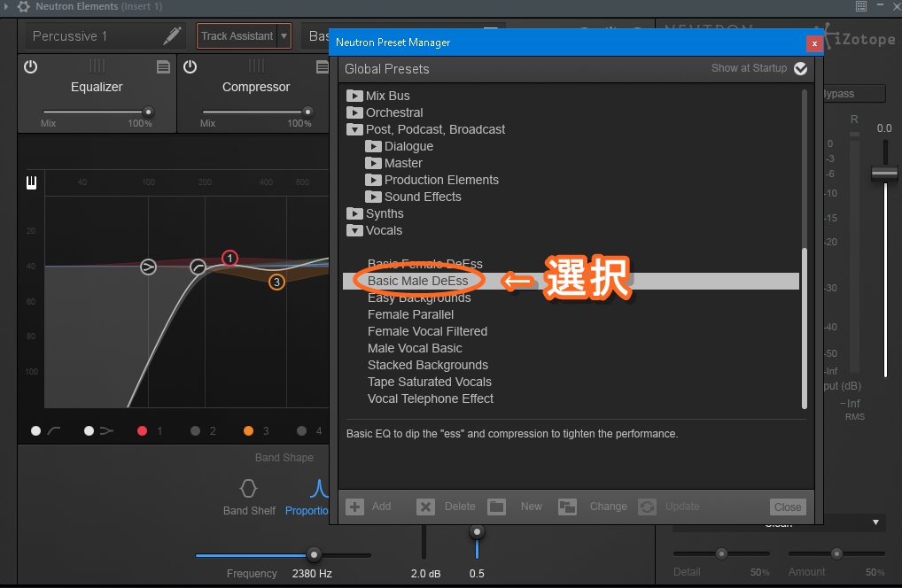Screen dimensions: 902x588
Task: Click the Equalizer Mix slider handle
Action: (148, 112)
